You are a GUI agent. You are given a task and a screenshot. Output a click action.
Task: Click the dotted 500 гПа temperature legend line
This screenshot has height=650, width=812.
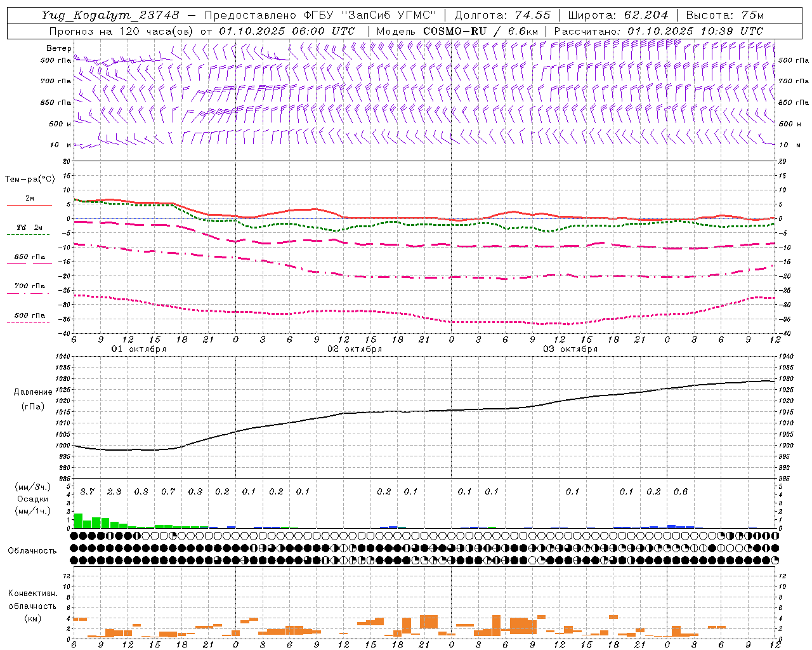tap(28, 322)
